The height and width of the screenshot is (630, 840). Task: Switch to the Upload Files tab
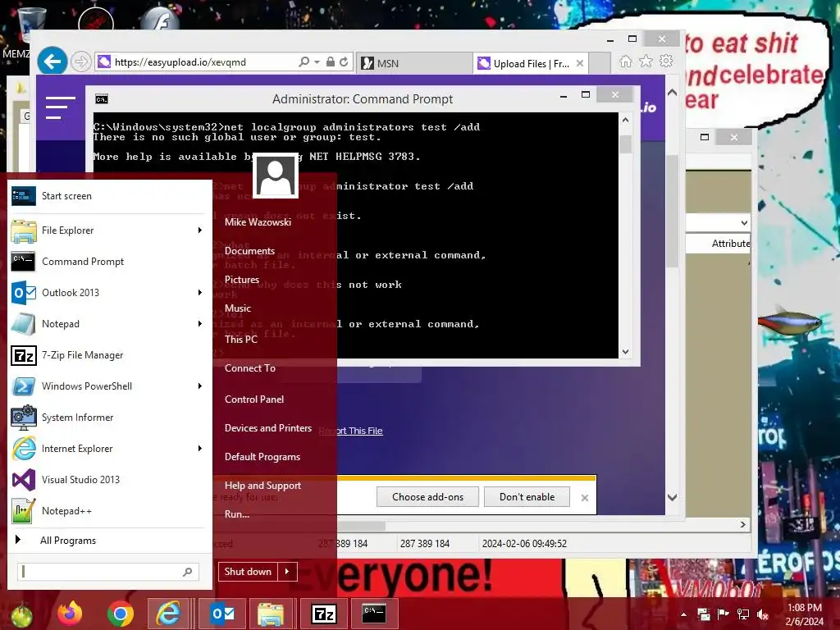pyautogui.click(x=525, y=63)
